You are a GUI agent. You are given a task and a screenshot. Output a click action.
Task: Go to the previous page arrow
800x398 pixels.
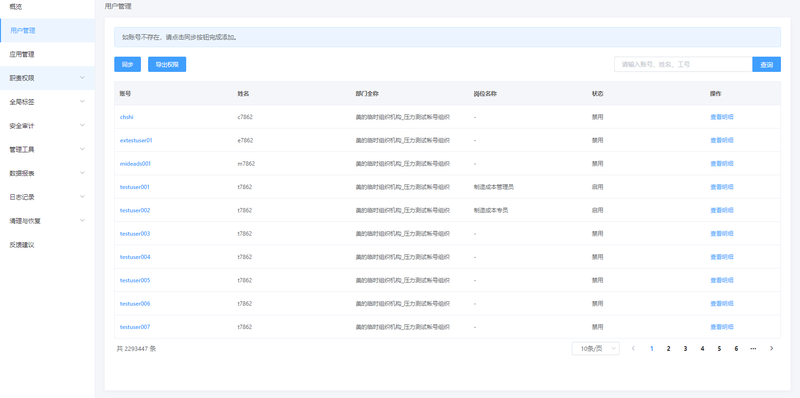pyautogui.click(x=633, y=349)
